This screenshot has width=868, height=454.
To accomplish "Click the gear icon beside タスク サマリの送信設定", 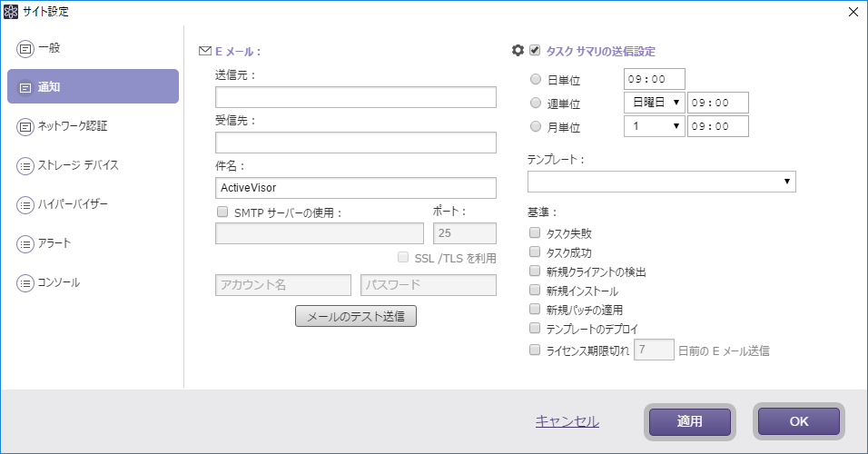I will tap(518, 51).
